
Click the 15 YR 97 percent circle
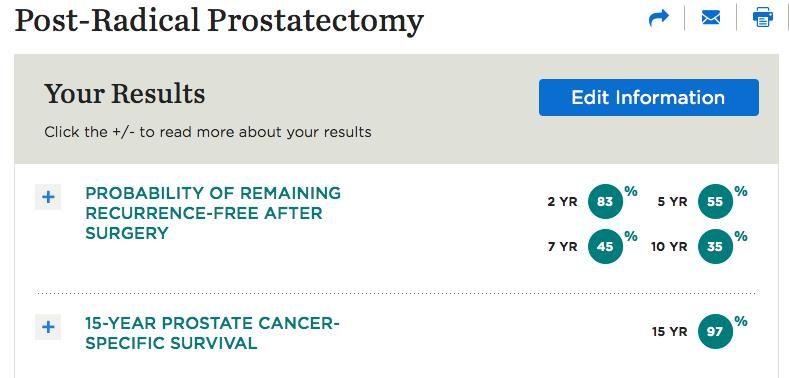click(x=715, y=332)
